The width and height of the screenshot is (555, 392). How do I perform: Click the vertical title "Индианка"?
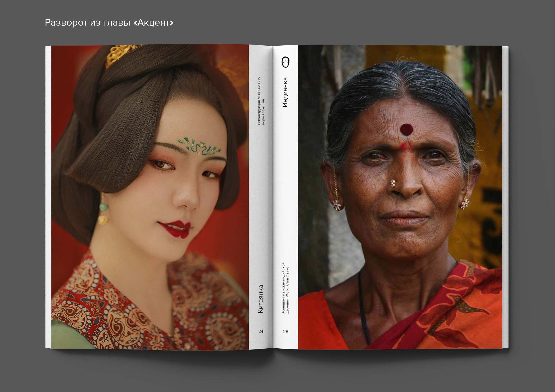285,92
